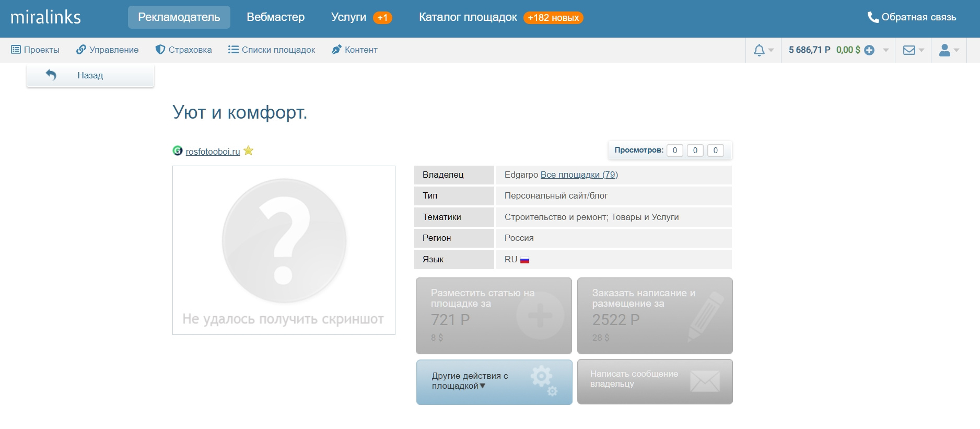Click the 5 686,71 Р balance
This screenshot has height=429, width=980.
[809, 50]
